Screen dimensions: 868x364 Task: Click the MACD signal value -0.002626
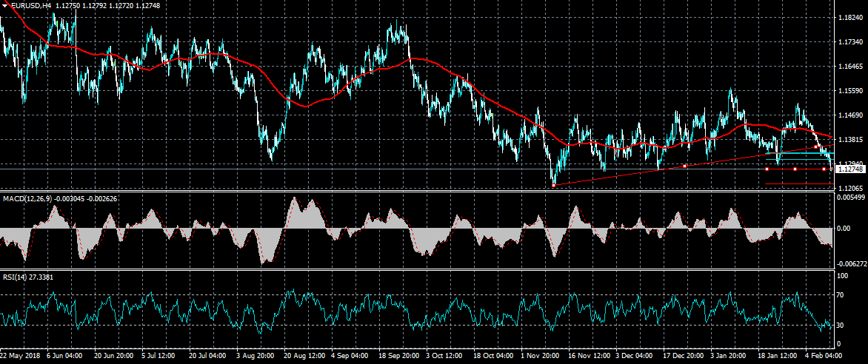click(101, 198)
